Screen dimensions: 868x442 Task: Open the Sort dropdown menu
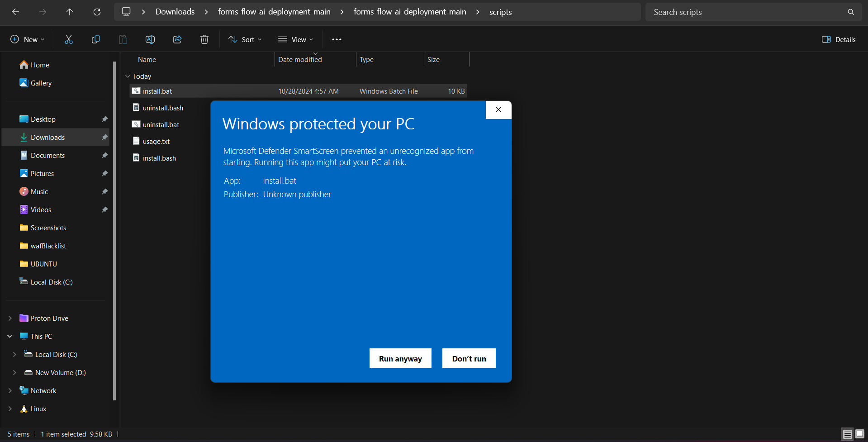point(245,39)
